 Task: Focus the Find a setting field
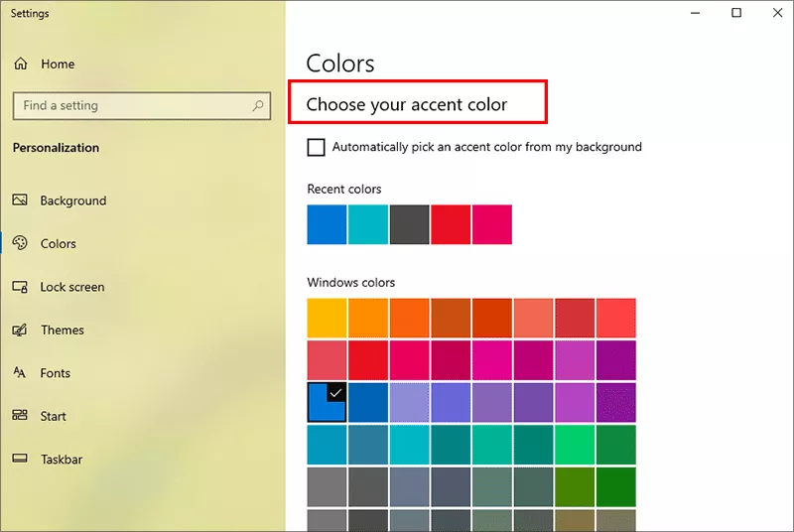coord(142,106)
